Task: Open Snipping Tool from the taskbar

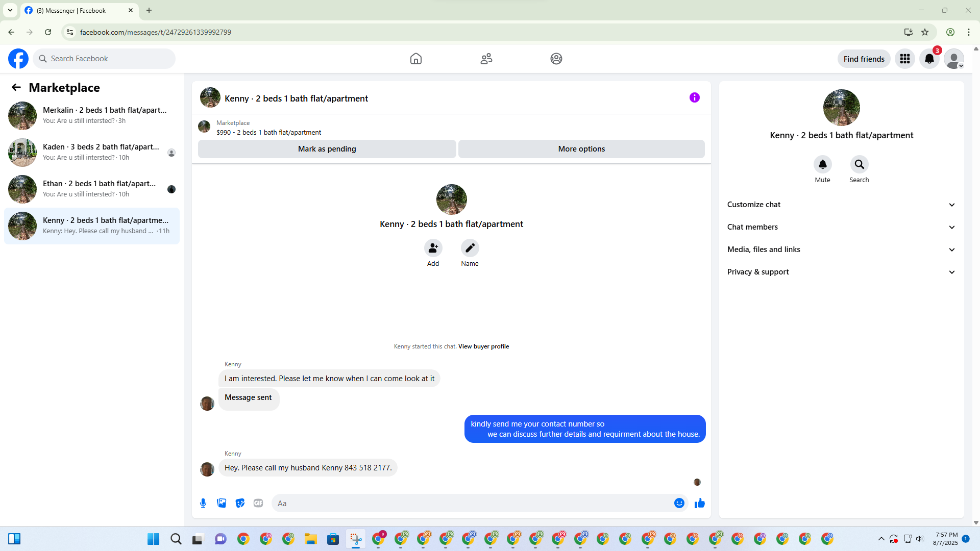Action: pyautogui.click(x=356, y=539)
